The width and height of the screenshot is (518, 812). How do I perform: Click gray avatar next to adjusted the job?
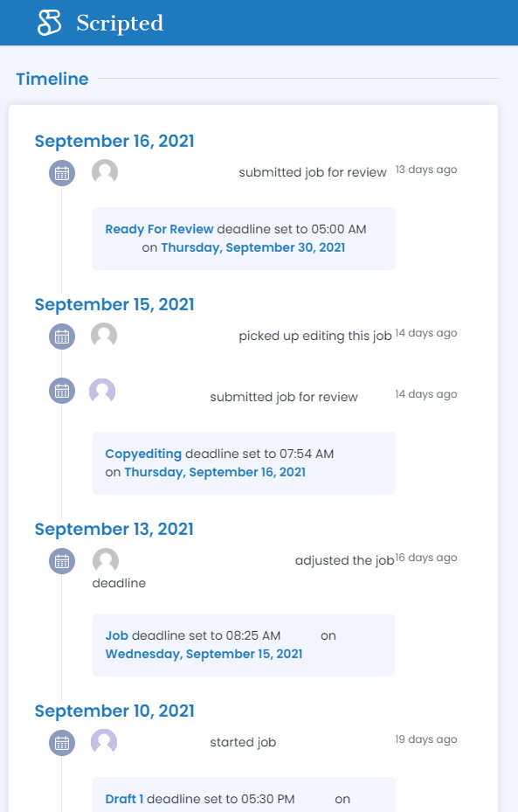click(x=106, y=561)
